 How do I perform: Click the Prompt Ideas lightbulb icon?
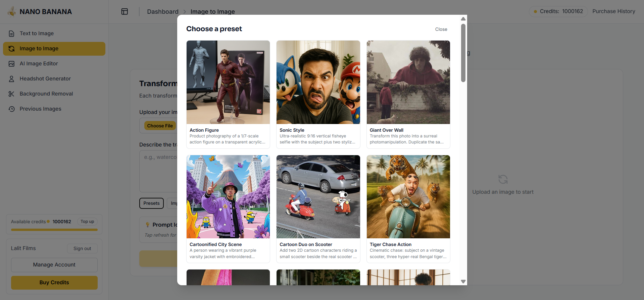coord(147,225)
